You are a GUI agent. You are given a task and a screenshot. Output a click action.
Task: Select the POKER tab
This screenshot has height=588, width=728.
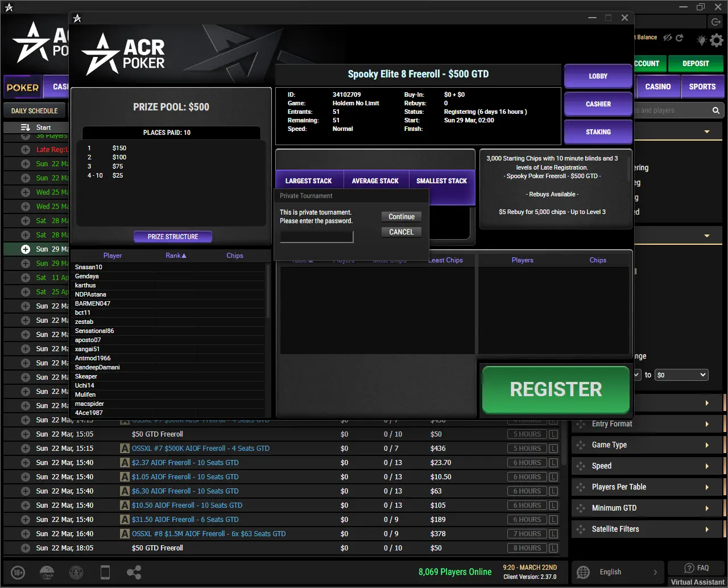pyautogui.click(x=23, y=87)
